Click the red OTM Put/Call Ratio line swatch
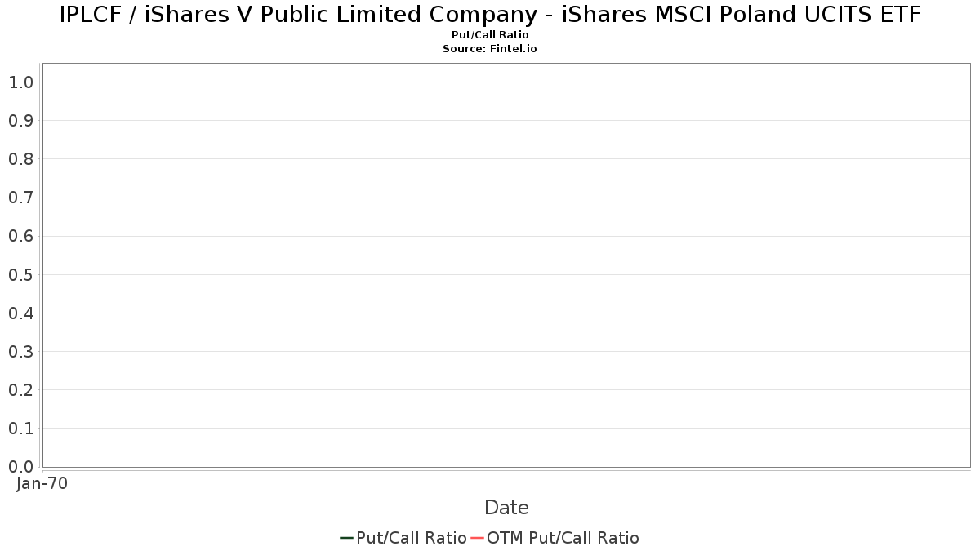 click(x=478, y=538)
